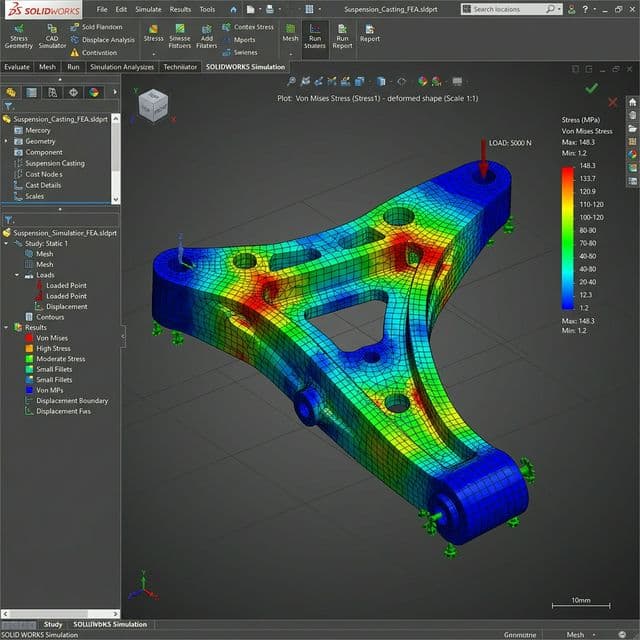Open Displace Analysis command

coord(102,40)
